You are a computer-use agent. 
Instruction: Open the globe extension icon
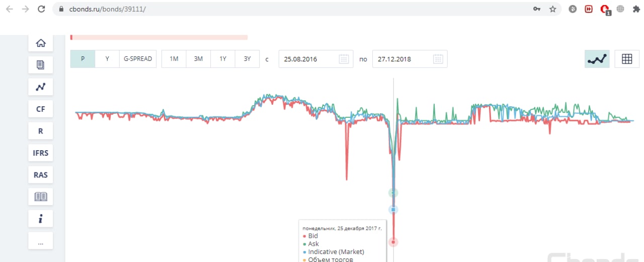(x=620, y=9)
